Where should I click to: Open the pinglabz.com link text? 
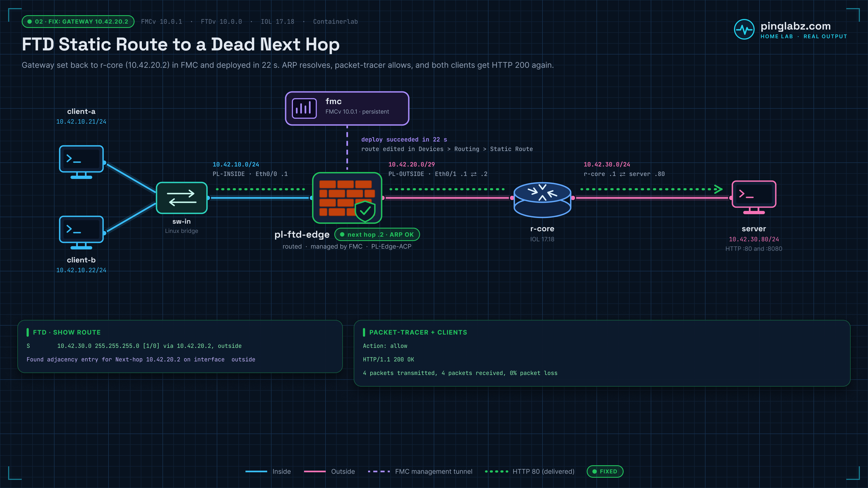795,26
